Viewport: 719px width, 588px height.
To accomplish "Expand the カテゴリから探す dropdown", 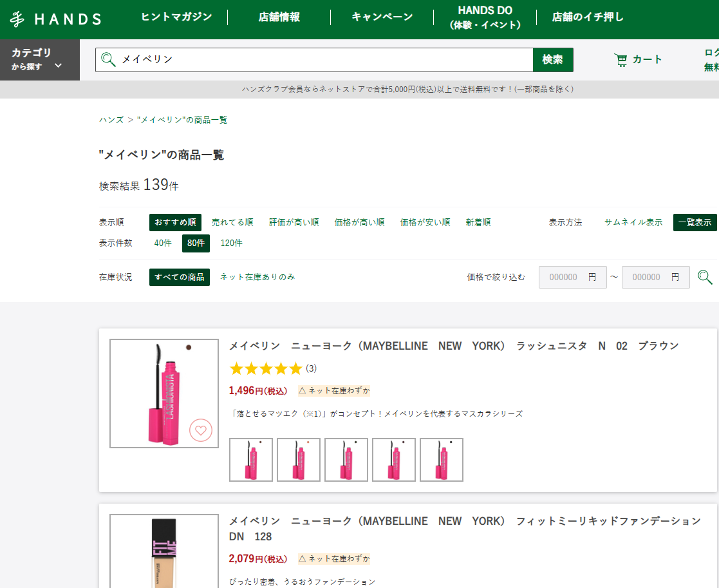I will point(40,60).
